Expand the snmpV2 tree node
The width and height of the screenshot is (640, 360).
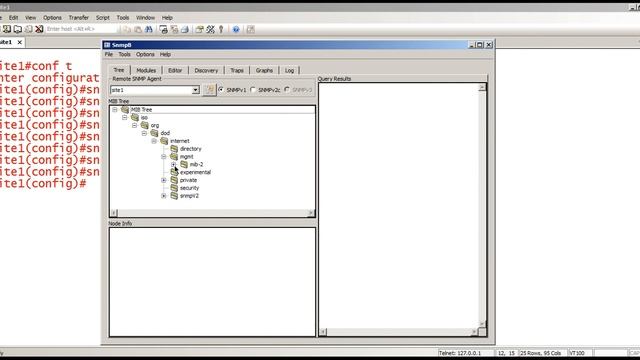click(x=164, y=196)
